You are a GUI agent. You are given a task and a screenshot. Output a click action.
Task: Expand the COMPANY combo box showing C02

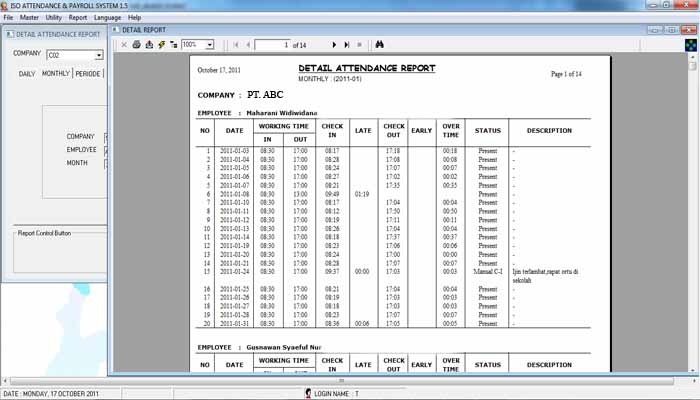pos(99,55)
